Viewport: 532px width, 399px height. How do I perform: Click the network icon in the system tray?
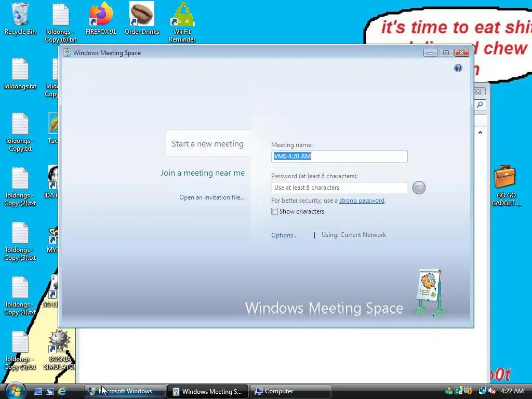click(482, 391)
